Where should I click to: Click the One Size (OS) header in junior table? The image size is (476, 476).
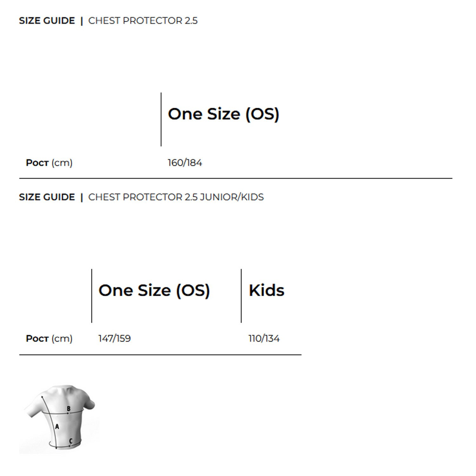pos(154,290)
